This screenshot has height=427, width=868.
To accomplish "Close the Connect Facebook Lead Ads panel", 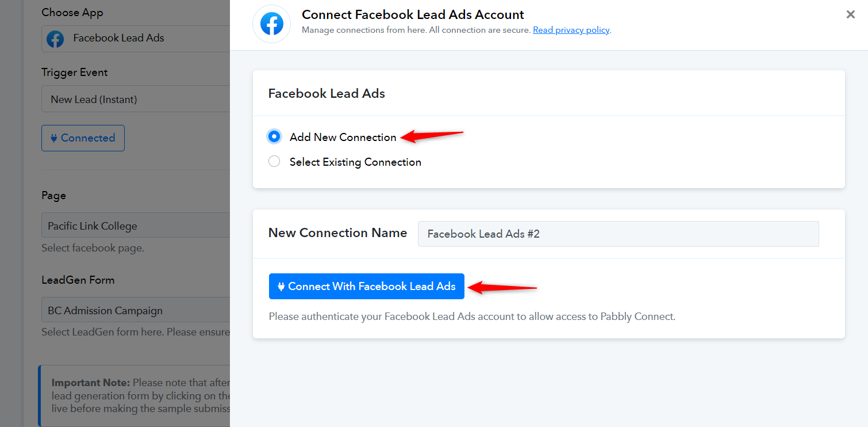I will tap(851, 14).
